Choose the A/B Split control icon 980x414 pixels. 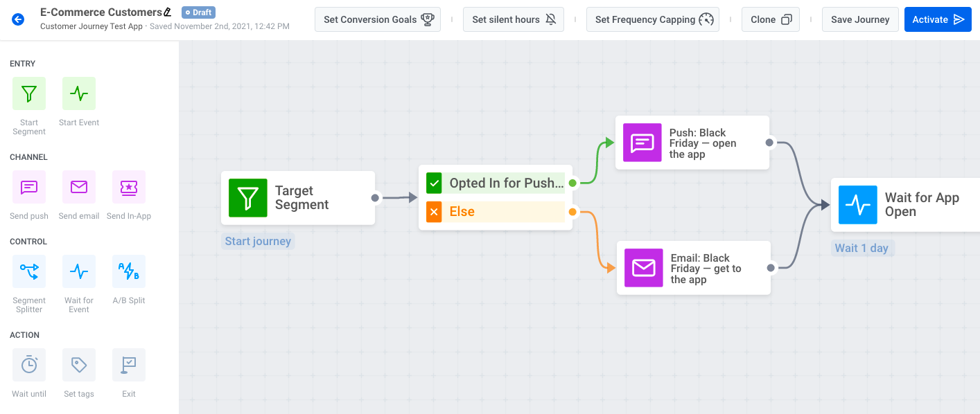(129, 271)
